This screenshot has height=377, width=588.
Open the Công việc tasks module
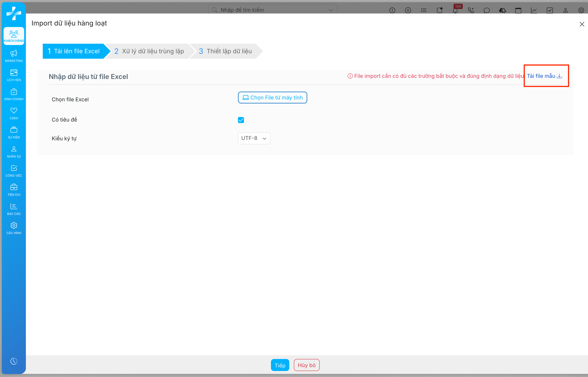pyautogui.click(x=14, y=171)
